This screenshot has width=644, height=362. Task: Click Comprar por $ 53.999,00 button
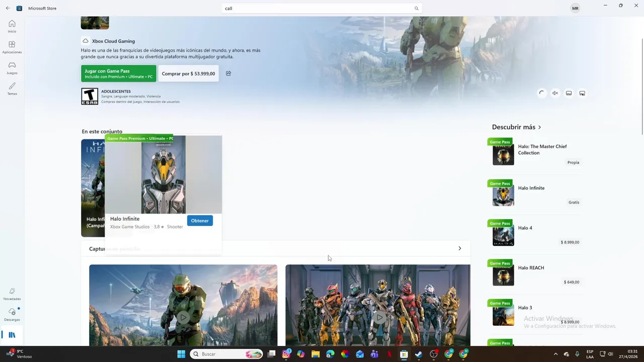pyautogui.click(x=188, y=73)
